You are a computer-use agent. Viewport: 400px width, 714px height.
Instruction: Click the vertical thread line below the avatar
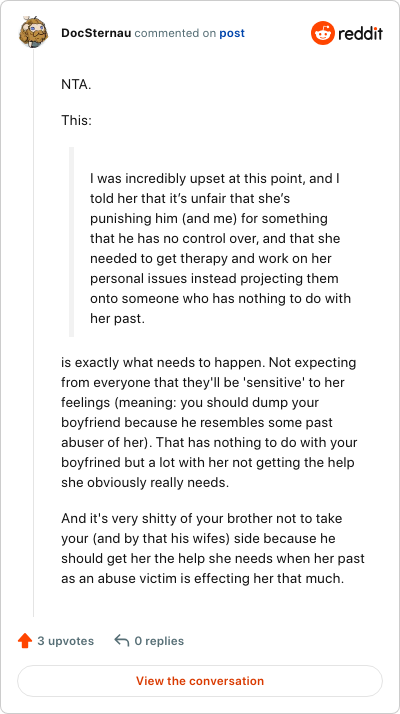coord(33,332)
